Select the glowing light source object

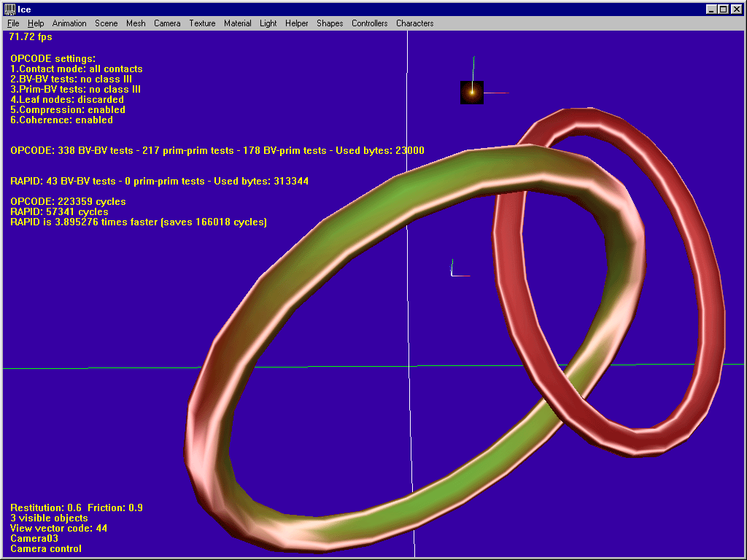(x=472, y=93)
